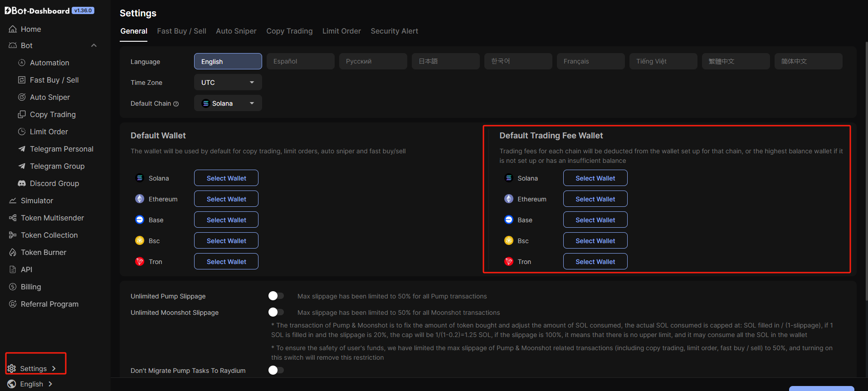This screenshot has width=868, height=391.
Task: Click the Settings gear icon
Action: point(12,368)
